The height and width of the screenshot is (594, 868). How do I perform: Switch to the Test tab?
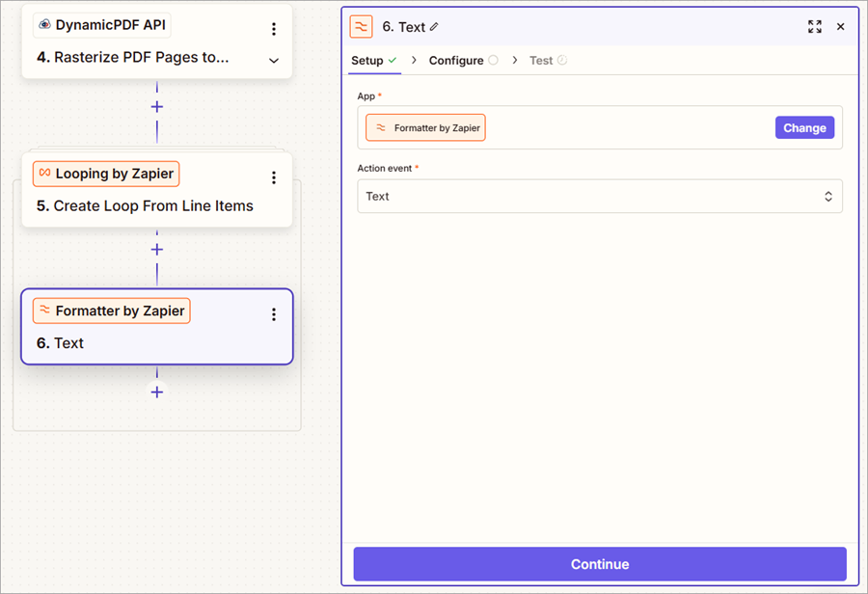(541, 60)
